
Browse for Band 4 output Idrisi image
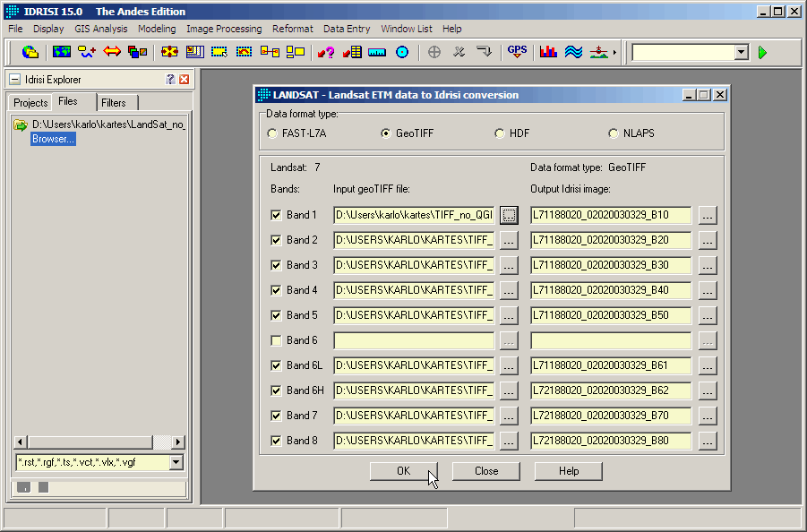pyautogui.click(x=708, y=290)
